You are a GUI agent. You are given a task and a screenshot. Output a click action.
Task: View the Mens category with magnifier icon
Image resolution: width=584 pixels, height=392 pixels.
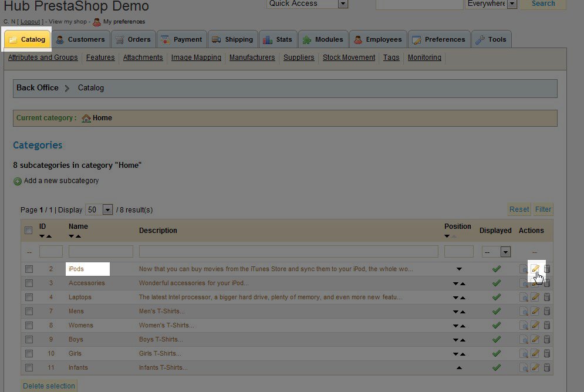click(x=524, y=311)
